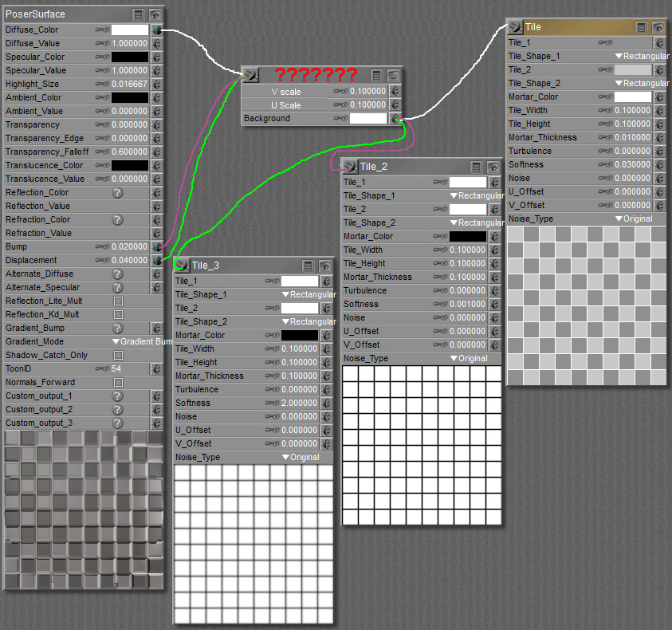
Task: Click the Displacement channel plug icon
Action: [157, 260]
